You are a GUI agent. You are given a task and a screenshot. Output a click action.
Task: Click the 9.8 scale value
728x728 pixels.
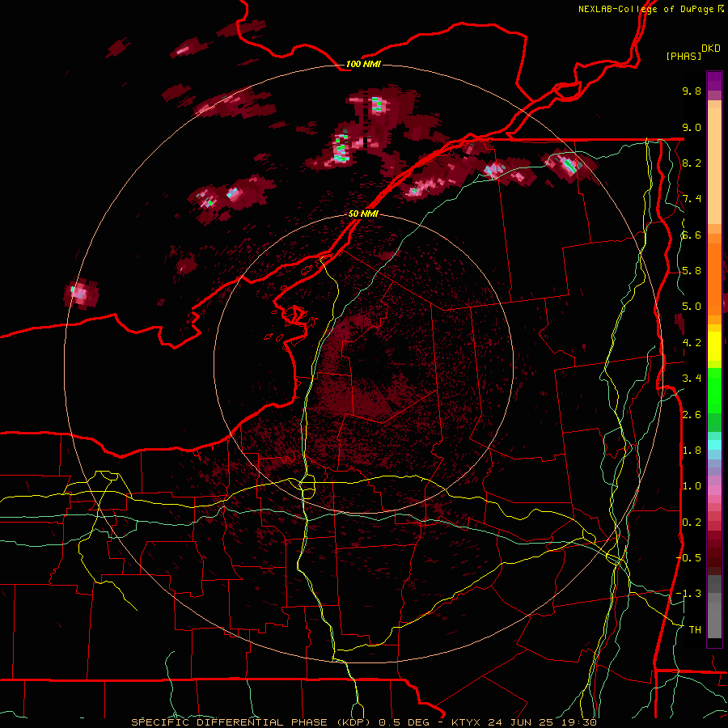tap(692, 91)
